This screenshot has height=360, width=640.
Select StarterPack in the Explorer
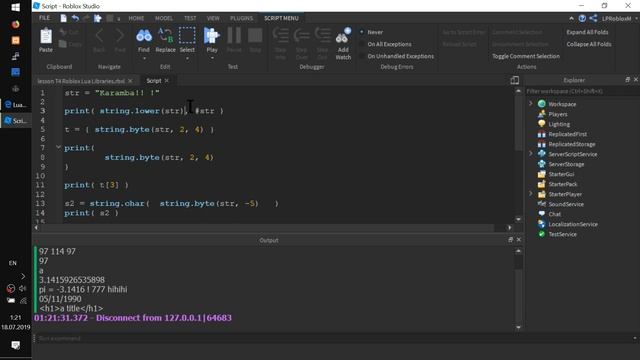[x=562, y=184]
